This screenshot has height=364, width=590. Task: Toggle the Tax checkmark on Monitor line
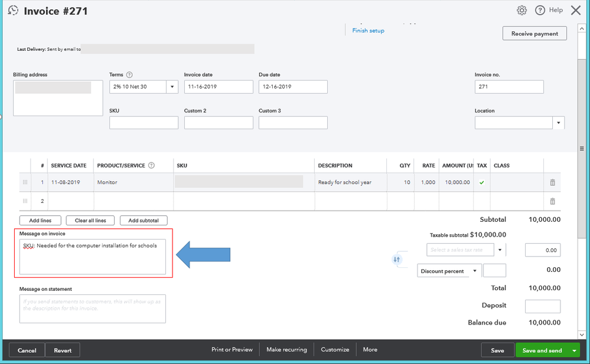[x=481, y=182]
